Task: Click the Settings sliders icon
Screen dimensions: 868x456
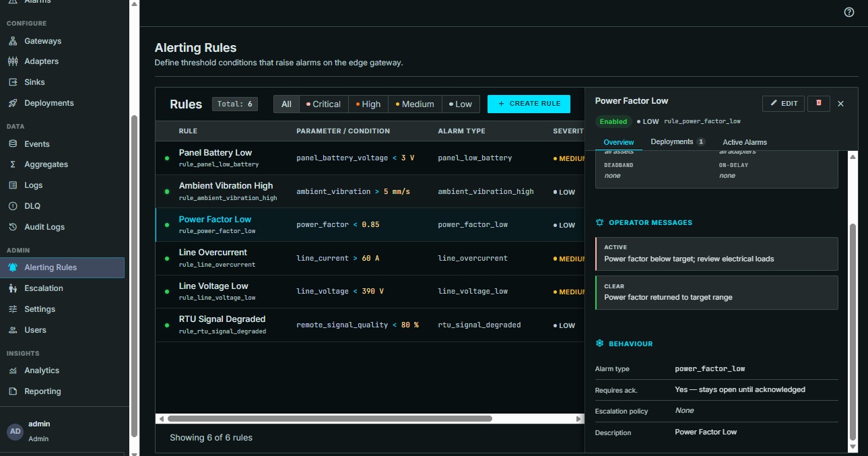Action: (x=13, y=309)
